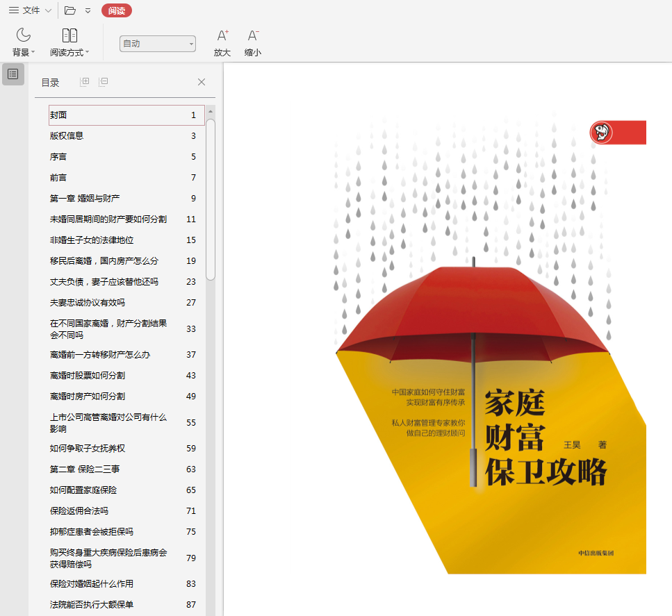The image size is (672, 616).
Task: Click the open folder icon
Action: [70, 10]
